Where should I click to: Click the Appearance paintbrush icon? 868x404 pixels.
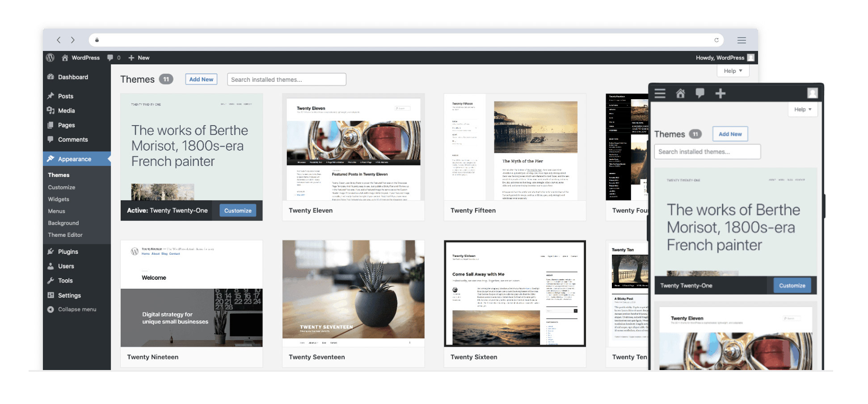tap(51, 159)
